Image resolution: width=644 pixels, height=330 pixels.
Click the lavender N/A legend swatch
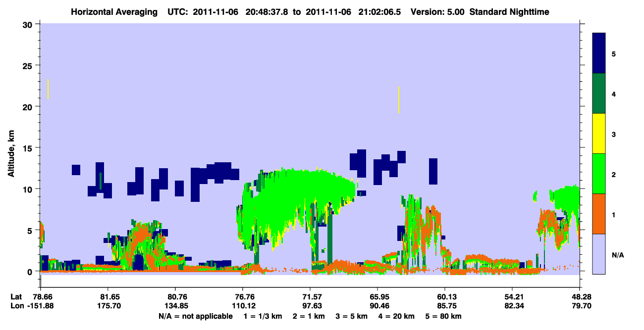(x=599, y=254)
